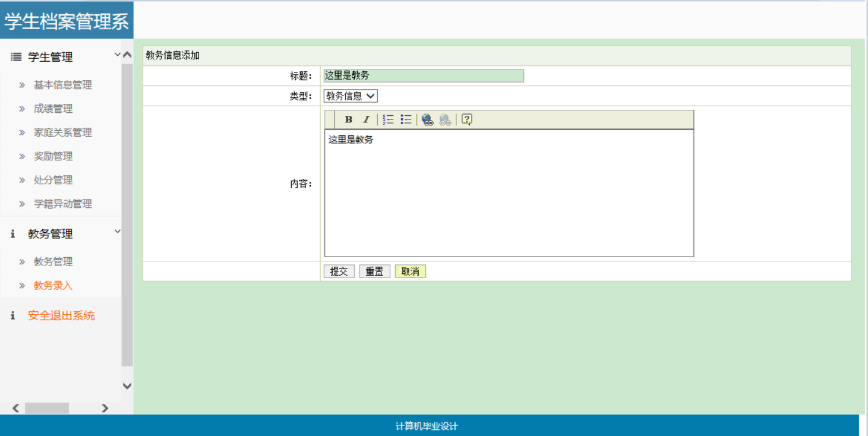Click the sidebar horizontal scroll left arrow
Image resolution: width=868 pixels, height=436 pixels.
[15, 408]
